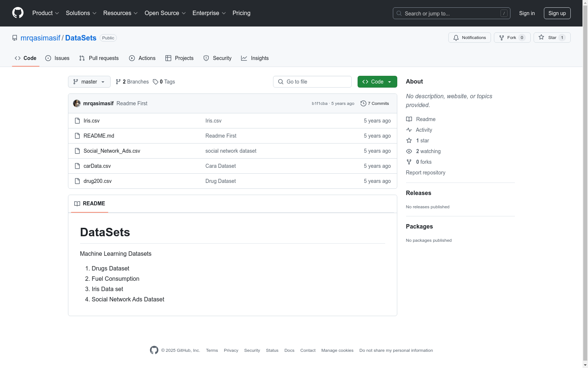The image size is (588, 368).
Task: Open the Iris.csv file
Action: pos(92,121)
